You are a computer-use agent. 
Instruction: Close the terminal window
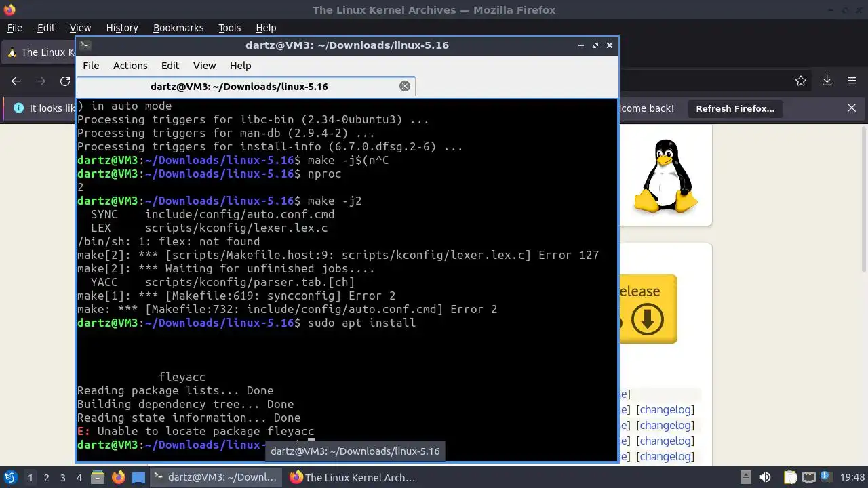[x=610, y=45]
